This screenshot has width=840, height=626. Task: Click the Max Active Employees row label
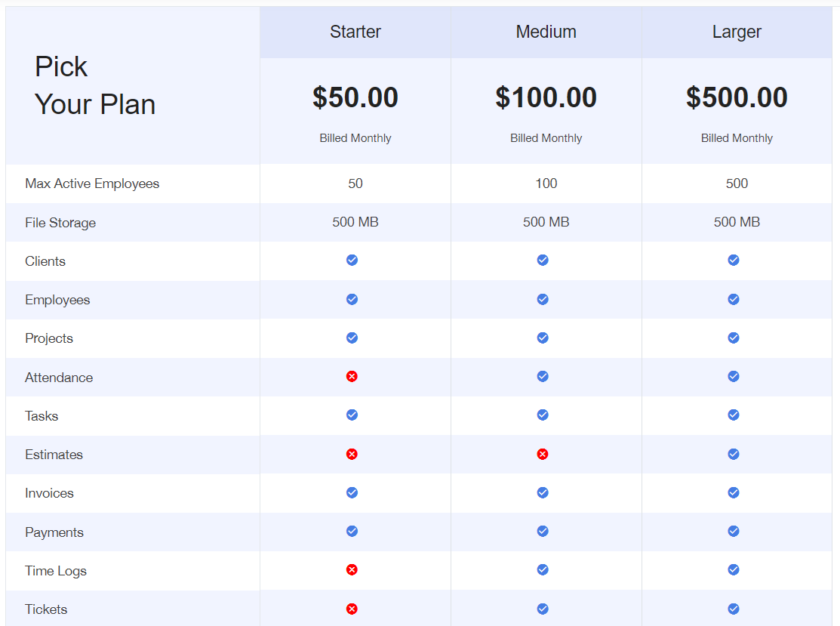click(x=92, y=183)
